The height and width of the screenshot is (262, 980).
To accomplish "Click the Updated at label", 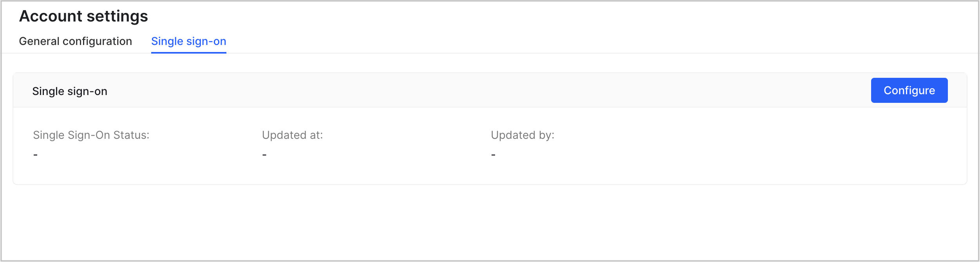I will click(292, 135).
